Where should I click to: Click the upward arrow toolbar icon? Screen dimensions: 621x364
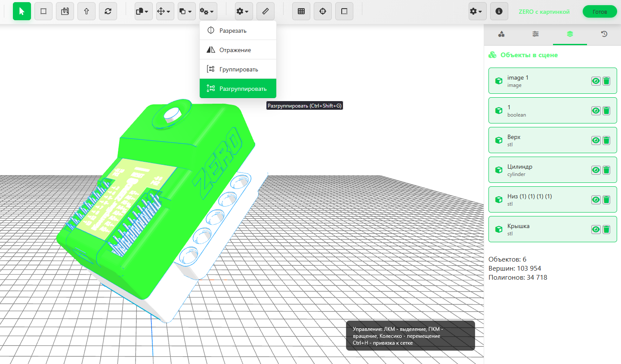coord(87,11)
